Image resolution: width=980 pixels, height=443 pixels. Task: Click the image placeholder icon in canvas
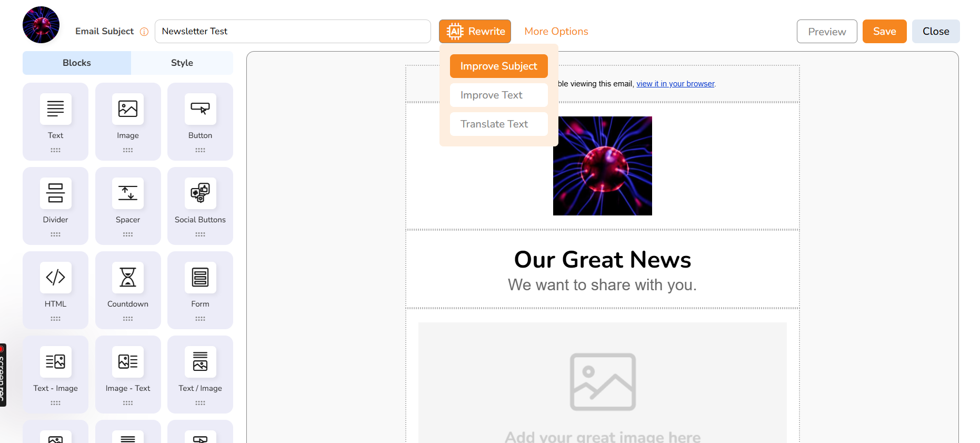603,382
